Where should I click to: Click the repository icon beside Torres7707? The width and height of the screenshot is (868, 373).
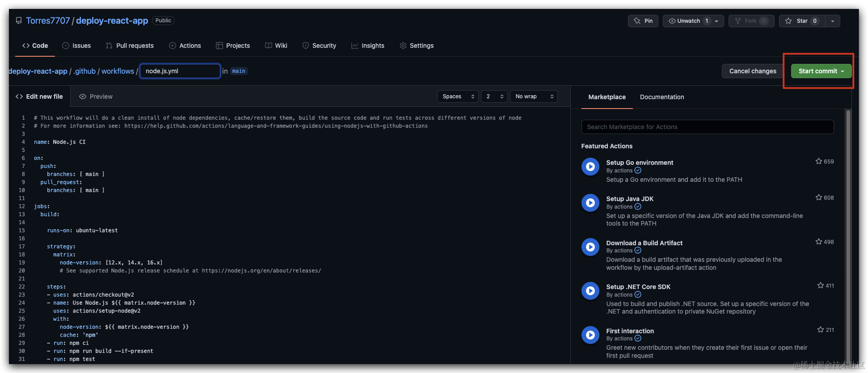coord(19,21)
